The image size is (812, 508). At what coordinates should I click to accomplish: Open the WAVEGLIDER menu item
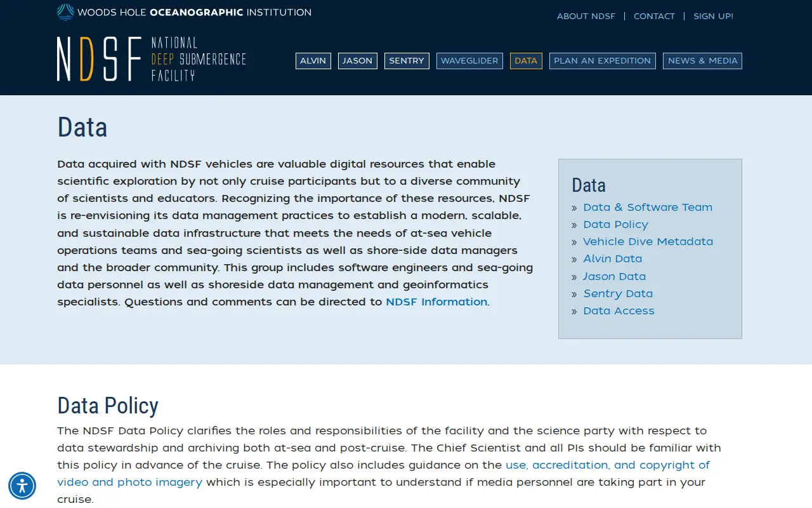tap(469, 61)
